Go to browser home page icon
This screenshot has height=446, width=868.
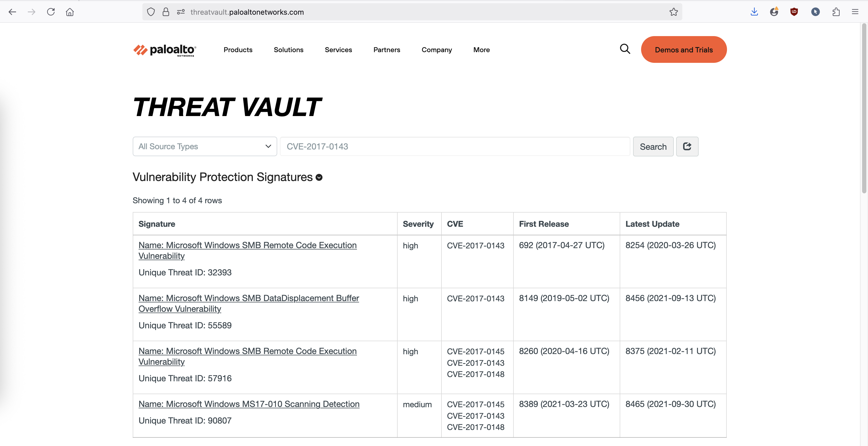[70, 12]
